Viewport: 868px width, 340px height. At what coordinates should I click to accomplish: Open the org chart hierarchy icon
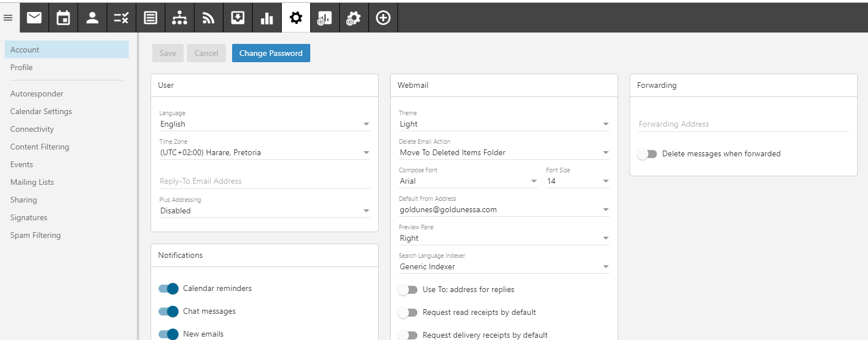pos(180,18)
